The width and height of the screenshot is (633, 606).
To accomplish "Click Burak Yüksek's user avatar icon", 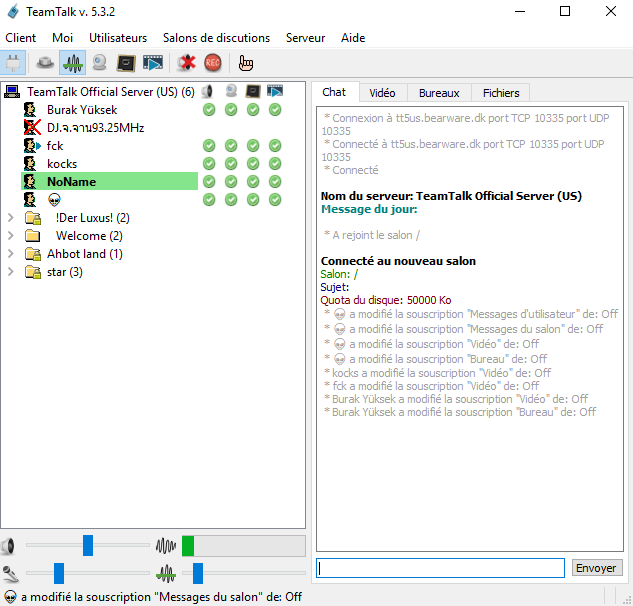I will (x=30, y=110).
